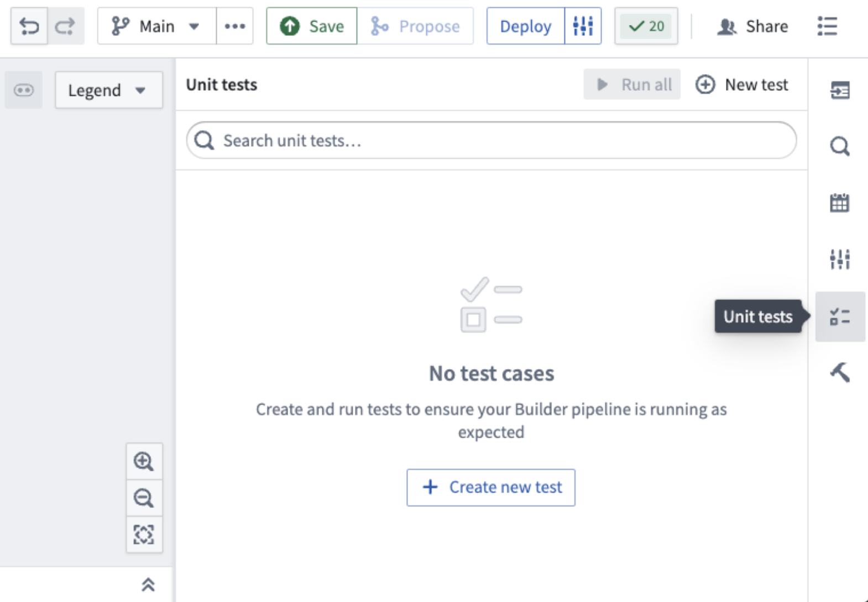
Task: Click the Propose button
Action: pyautogui.click(x=415, y=26)
